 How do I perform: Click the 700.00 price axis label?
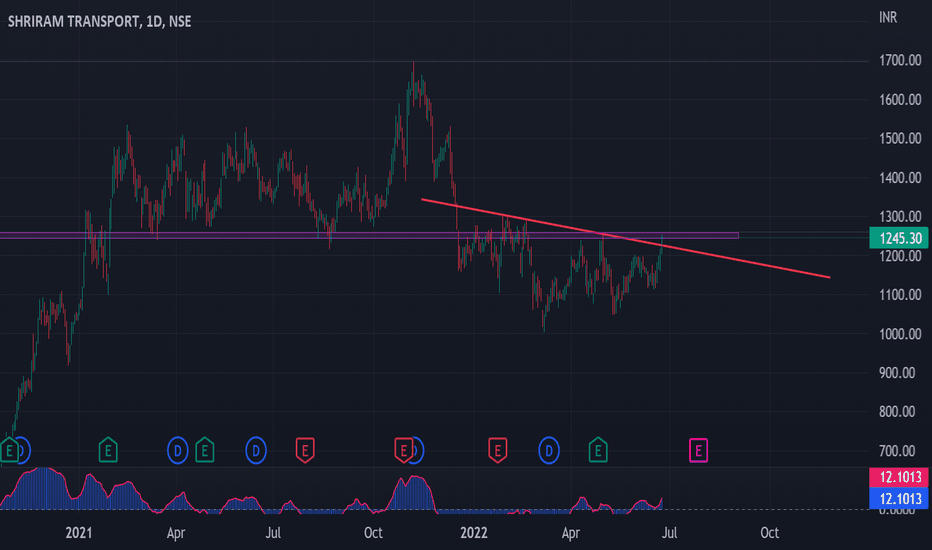click(x=900, y=451)
